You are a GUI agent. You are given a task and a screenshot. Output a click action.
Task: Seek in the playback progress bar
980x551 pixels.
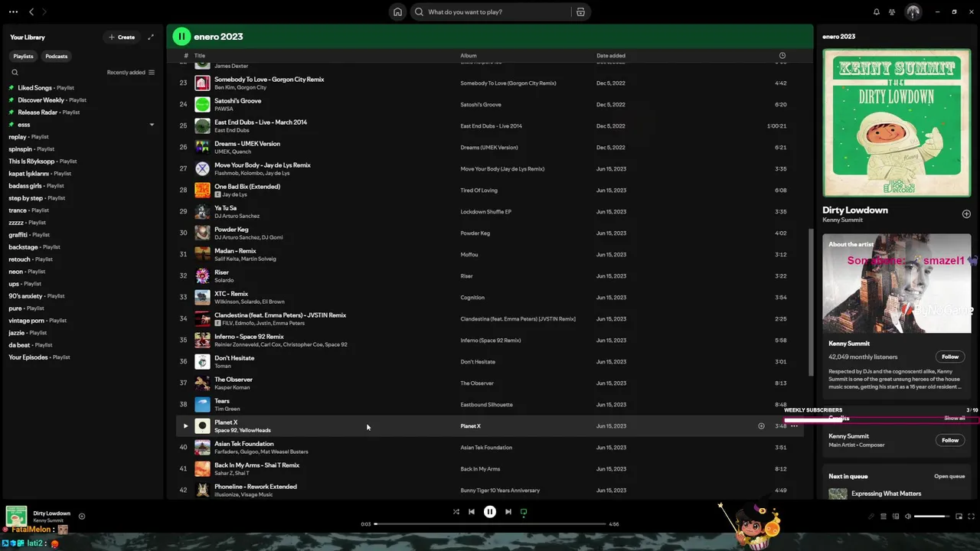(x=490, y=524)
